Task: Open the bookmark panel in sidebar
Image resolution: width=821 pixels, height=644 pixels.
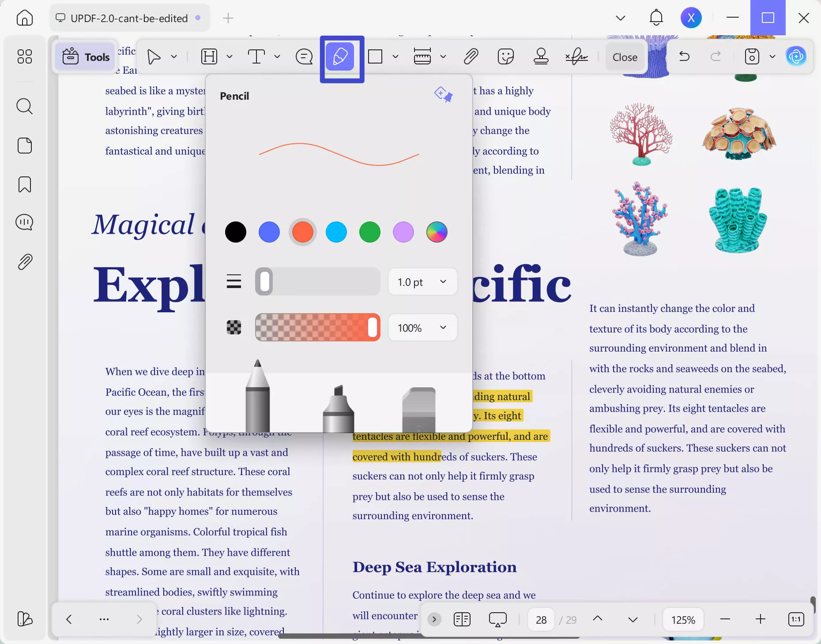Action: [x=25, y=184]
